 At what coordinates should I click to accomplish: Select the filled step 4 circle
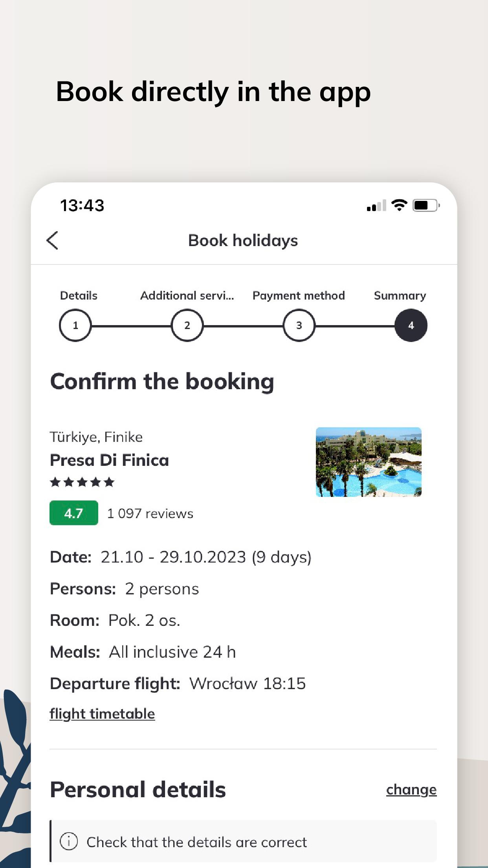(x=411, y=325)
